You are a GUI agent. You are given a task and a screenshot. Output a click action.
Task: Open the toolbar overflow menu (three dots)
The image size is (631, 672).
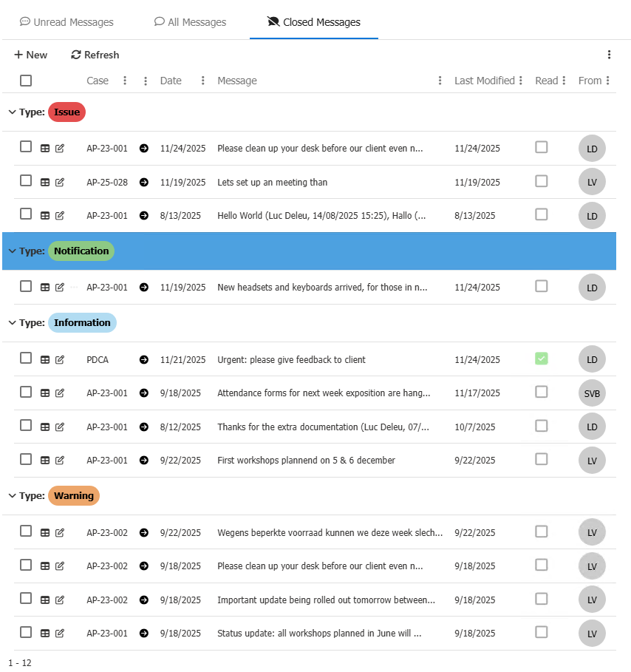609,55
